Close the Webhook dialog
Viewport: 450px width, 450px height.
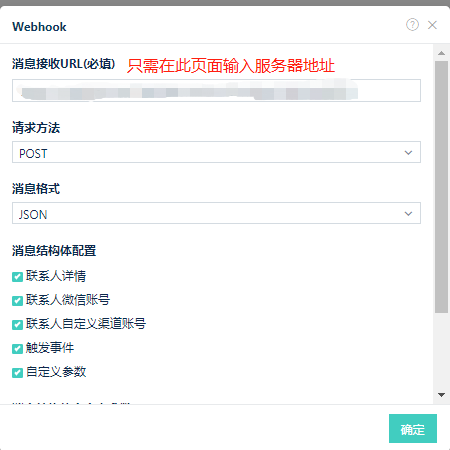click(x=432, y=25)
